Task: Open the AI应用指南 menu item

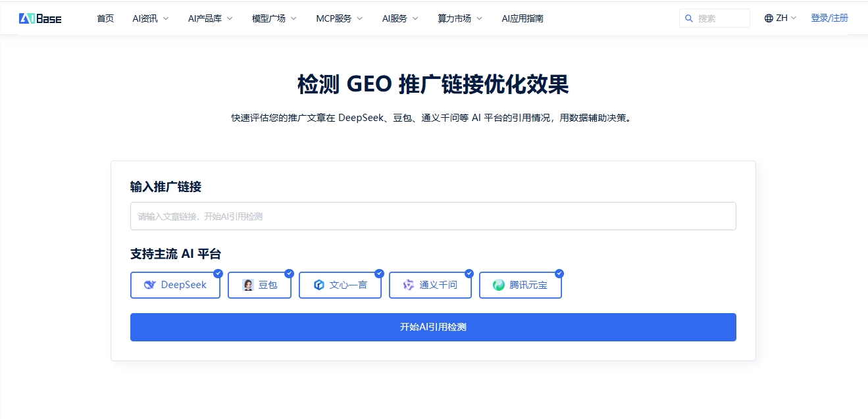Action: [522, 18]
